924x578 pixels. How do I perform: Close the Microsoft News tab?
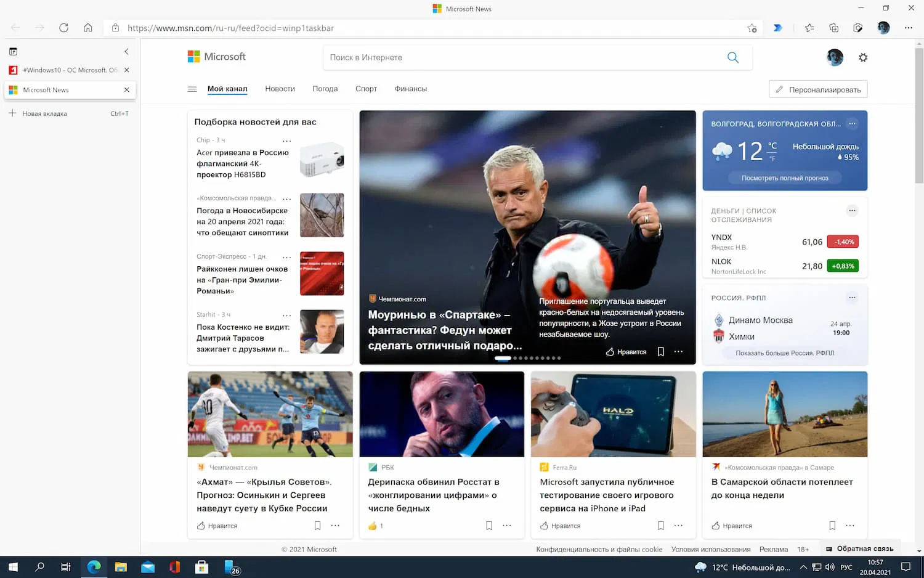[x=127, y=90]
